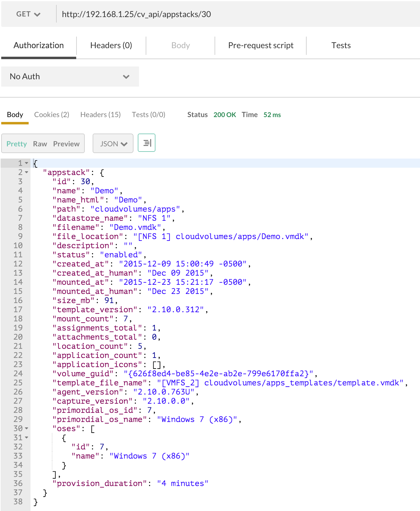The width and height of the screenshot is (420, 511).
Task: Switch to the Headers (0) request tab
Action: (111, 45)
